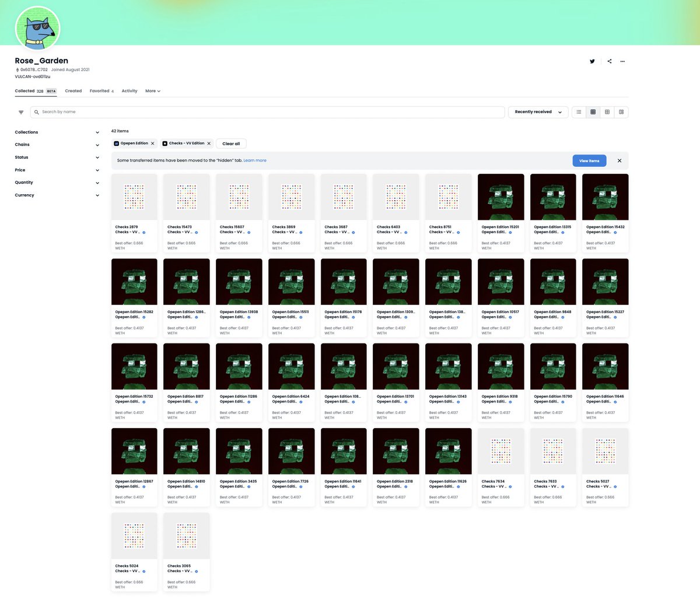Click verified badge on Opepen Edition 11646 card
700x610 pixels.
tap(615, 402)
